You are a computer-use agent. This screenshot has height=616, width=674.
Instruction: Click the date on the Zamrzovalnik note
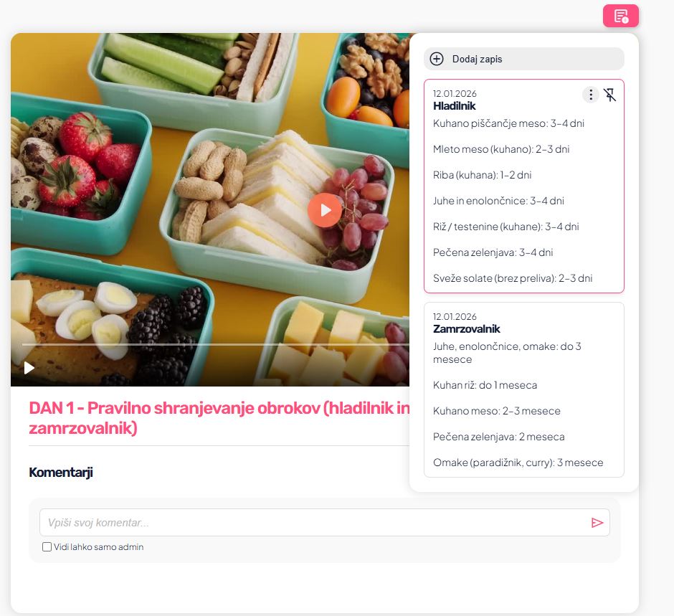pos(455,316)
